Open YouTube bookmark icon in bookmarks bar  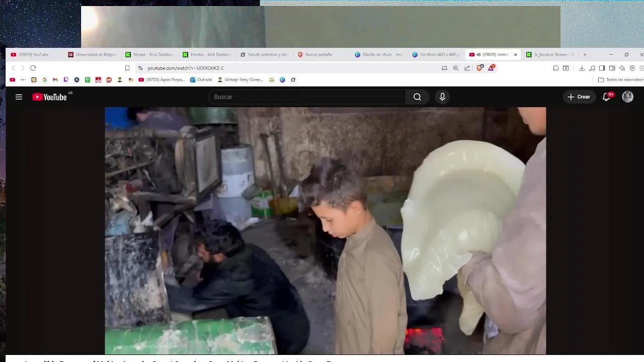coord(13,79)
